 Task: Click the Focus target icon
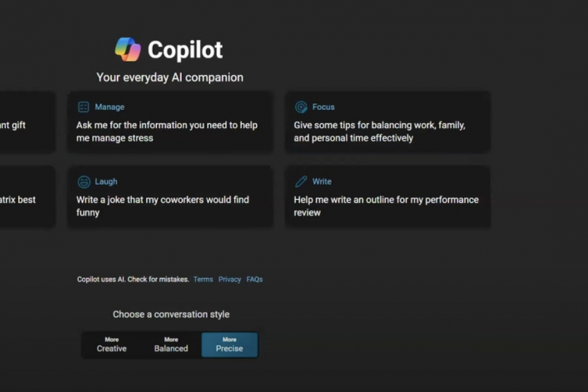pyautogui.click(x=301, y=107)
